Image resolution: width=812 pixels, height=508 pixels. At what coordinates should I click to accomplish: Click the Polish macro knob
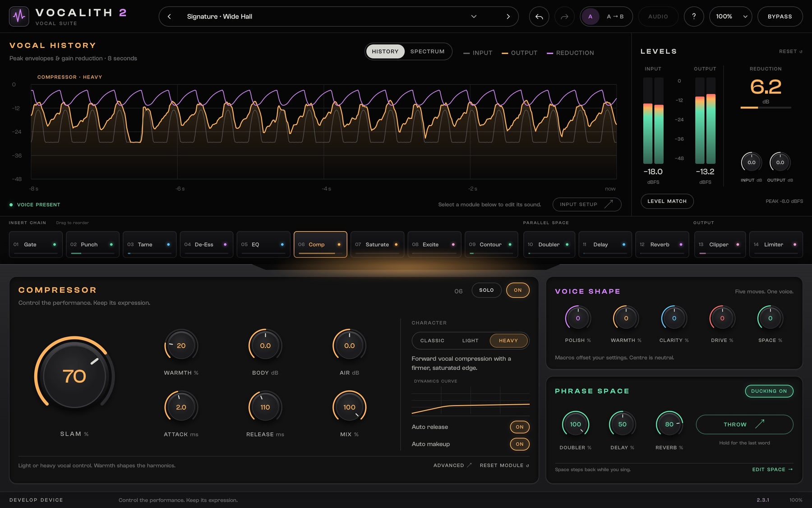pyautogui.click(x=578, y=318)
